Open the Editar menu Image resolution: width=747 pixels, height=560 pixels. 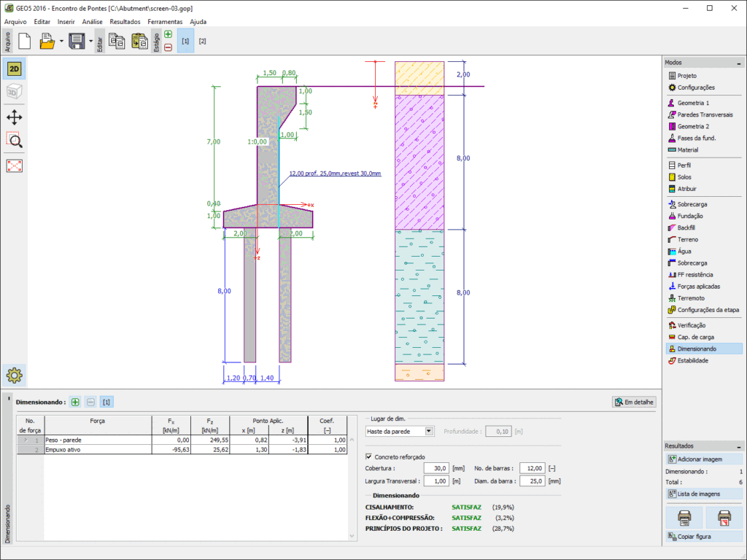click(x=42, y=21)
